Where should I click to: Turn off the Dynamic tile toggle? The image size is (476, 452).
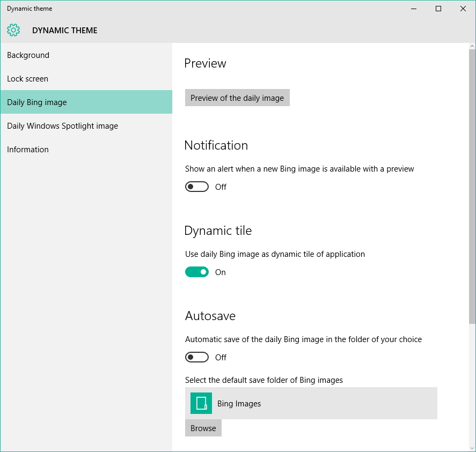[197, 272]
